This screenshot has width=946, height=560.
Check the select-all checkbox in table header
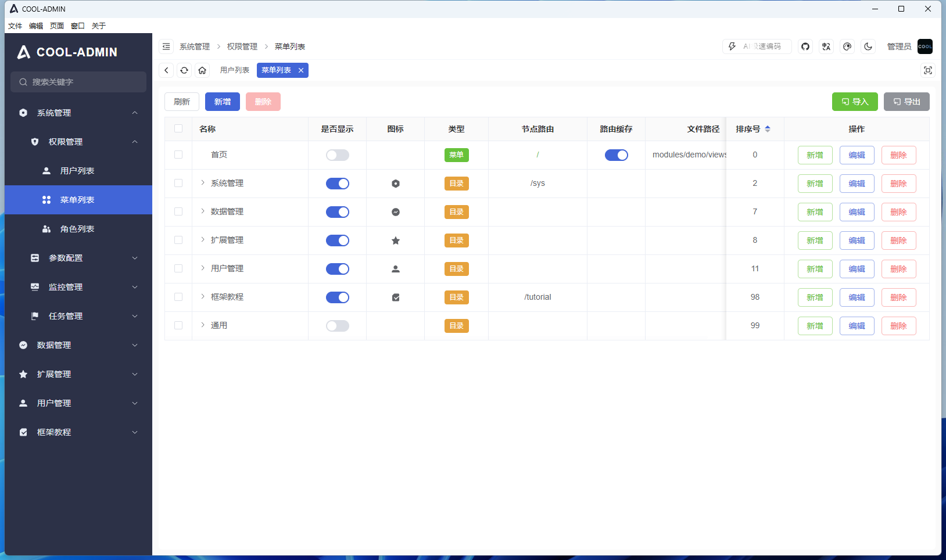pyautogui.click(x=178, y=129)
